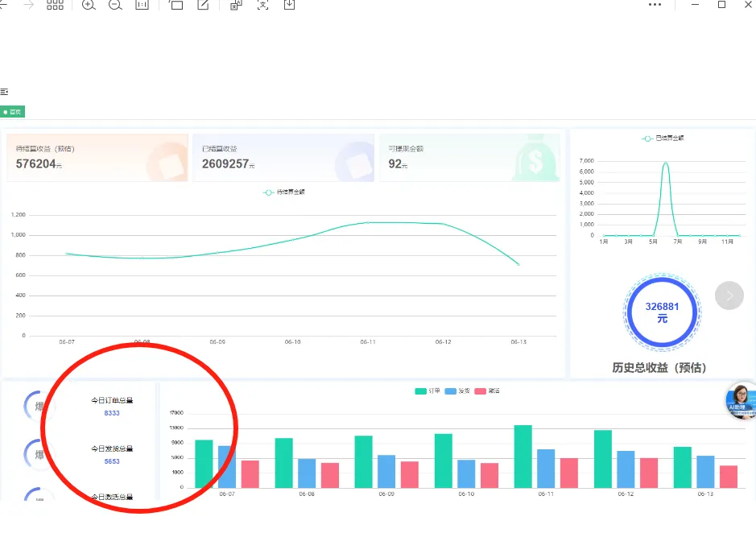The image size is (756, 558).
Task: Click the 1:1 actual size icon
Action: pos(143,5)
